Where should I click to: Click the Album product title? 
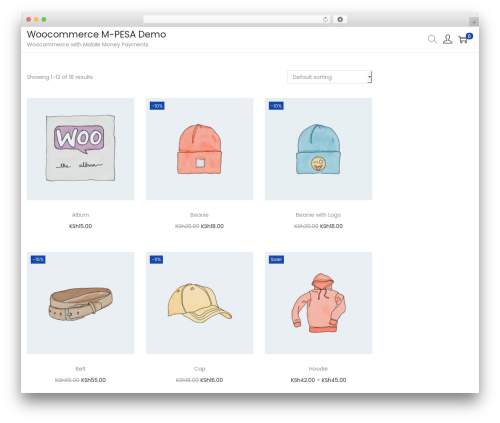coord(80,215)
